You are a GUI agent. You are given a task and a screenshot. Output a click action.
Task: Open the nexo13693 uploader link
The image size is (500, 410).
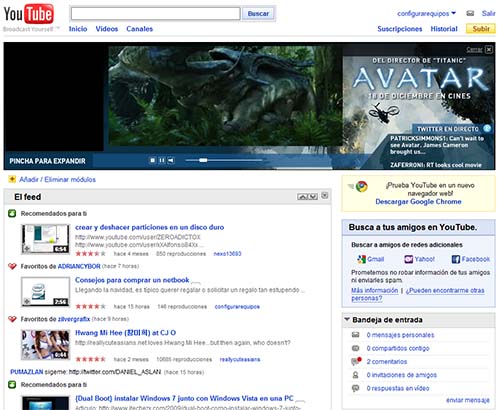227,254
